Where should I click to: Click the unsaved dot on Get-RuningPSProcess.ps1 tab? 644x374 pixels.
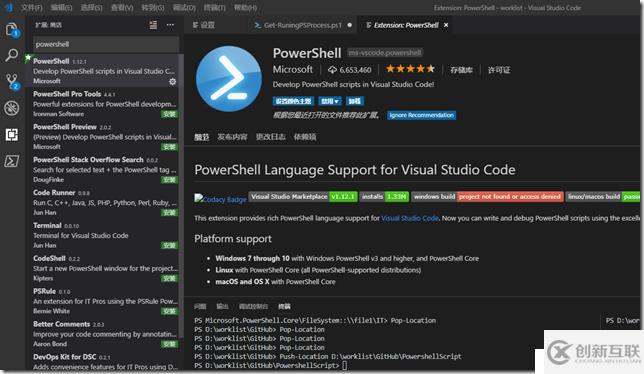(x=350, y=25)
